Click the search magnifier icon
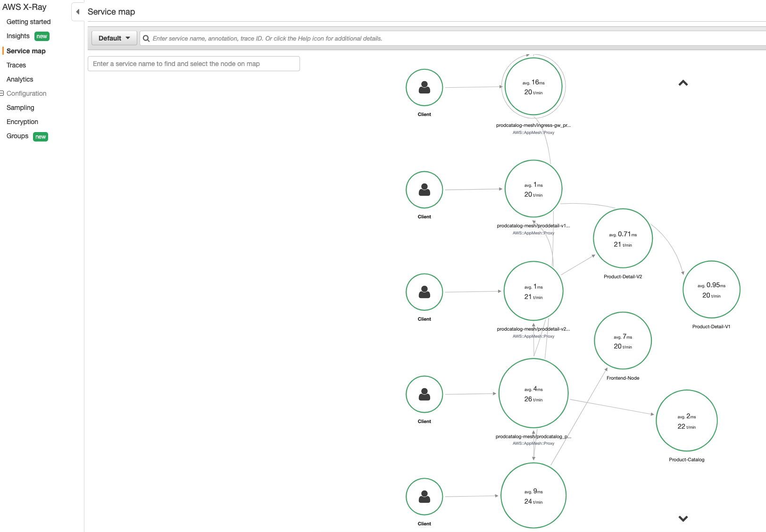The height and width of the screenshot is (532, 766). tap(146, 39)
